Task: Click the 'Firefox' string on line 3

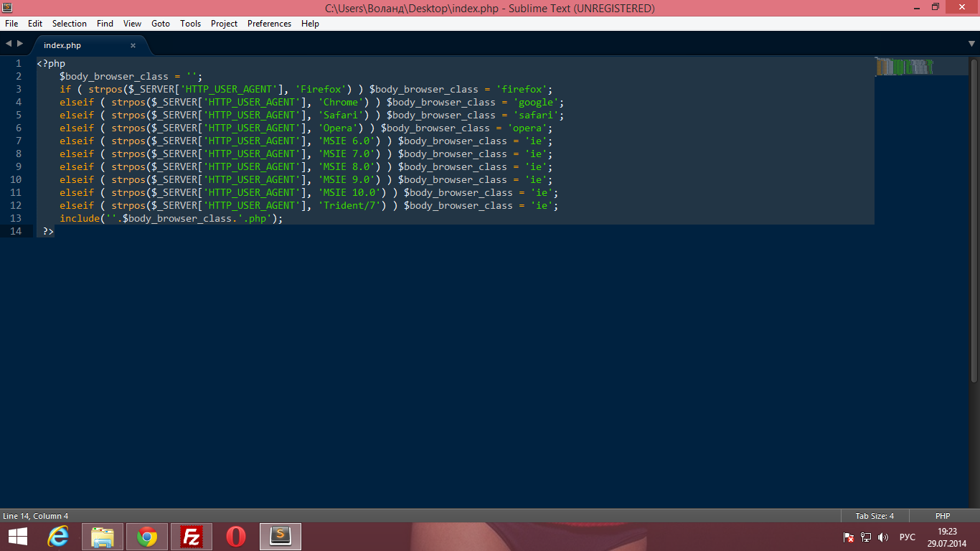Action: click(x=321, y=89)
